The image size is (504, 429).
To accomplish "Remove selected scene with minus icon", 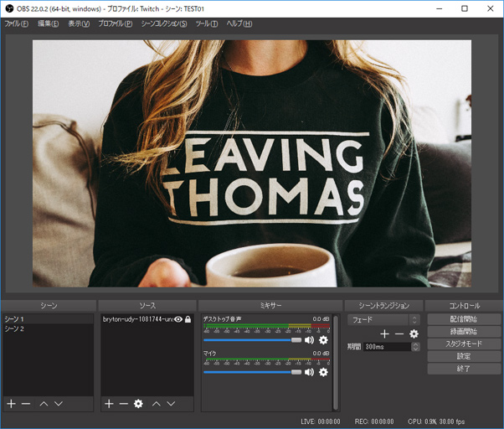I will (26, 404).
